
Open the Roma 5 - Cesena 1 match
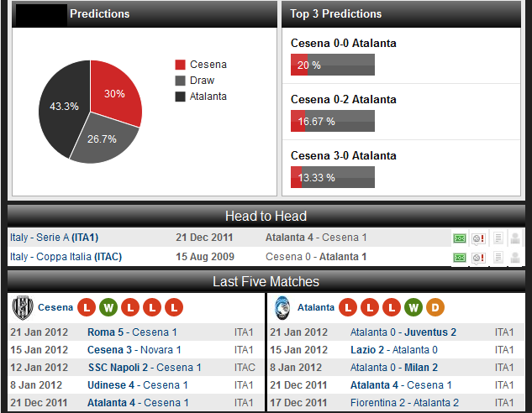tap(132, 332)
